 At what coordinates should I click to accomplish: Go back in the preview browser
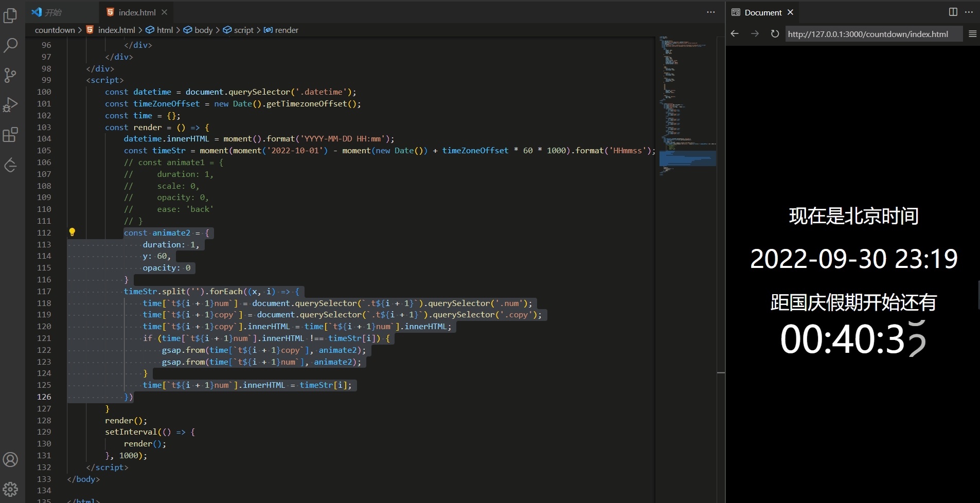pyautogui.click(x=735, y=34)
